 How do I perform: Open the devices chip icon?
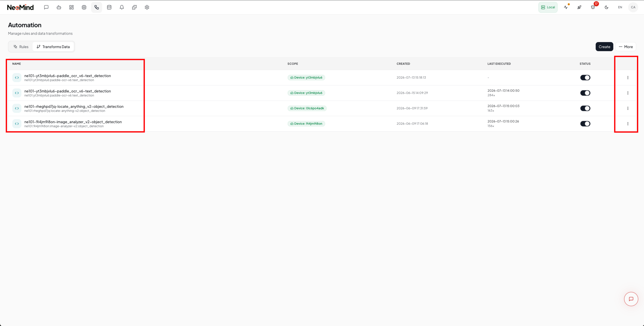tap(84, 7)
